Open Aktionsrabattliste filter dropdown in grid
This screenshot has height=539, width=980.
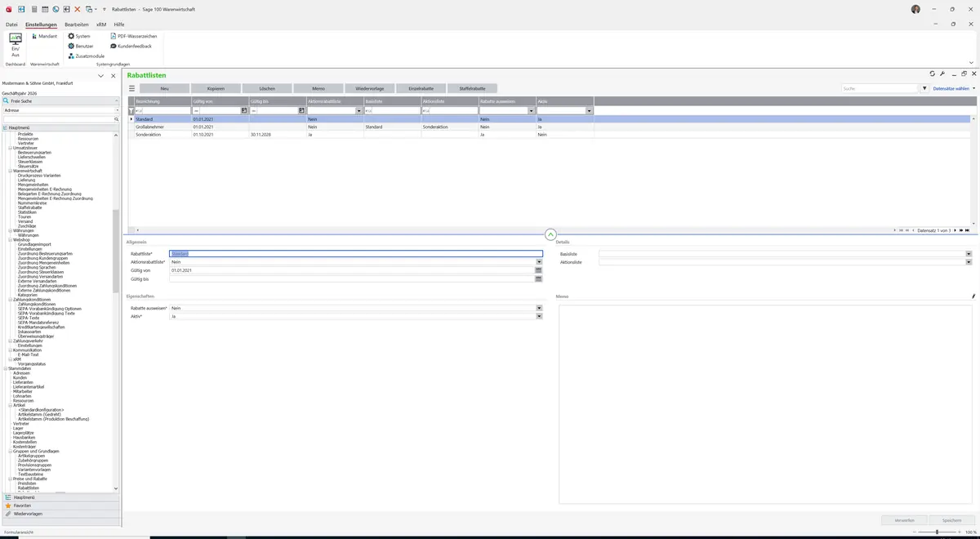coord(359,110)
